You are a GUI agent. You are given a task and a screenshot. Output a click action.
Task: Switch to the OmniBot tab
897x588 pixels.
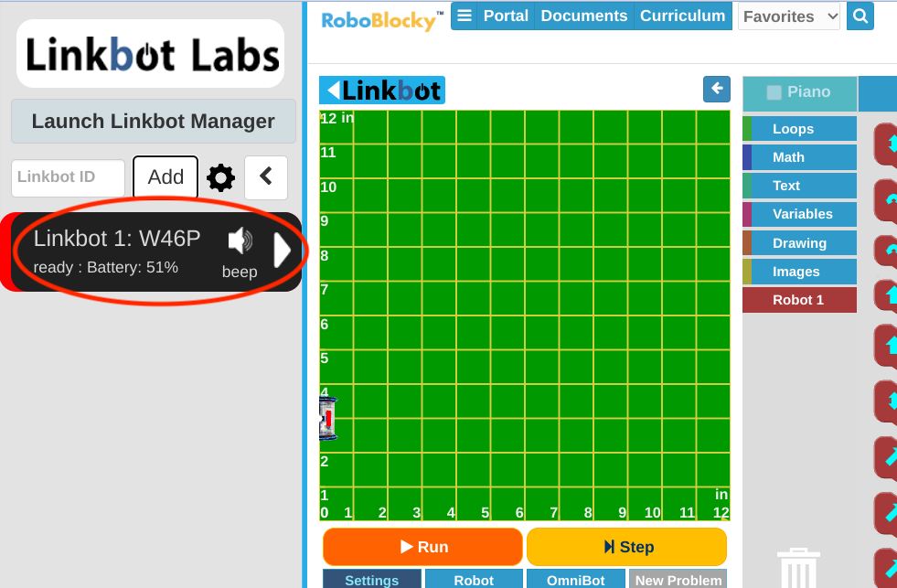(575, 579)
